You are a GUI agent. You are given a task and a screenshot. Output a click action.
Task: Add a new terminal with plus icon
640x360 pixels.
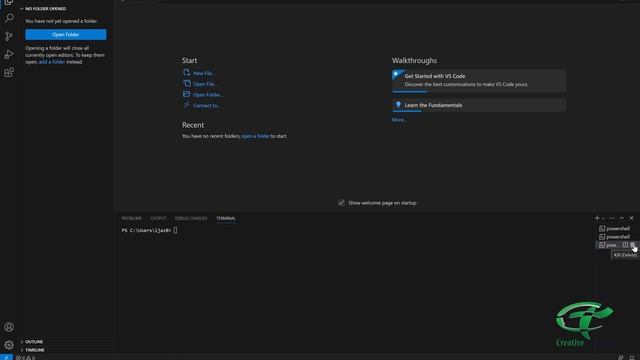[x=597, y=218]
